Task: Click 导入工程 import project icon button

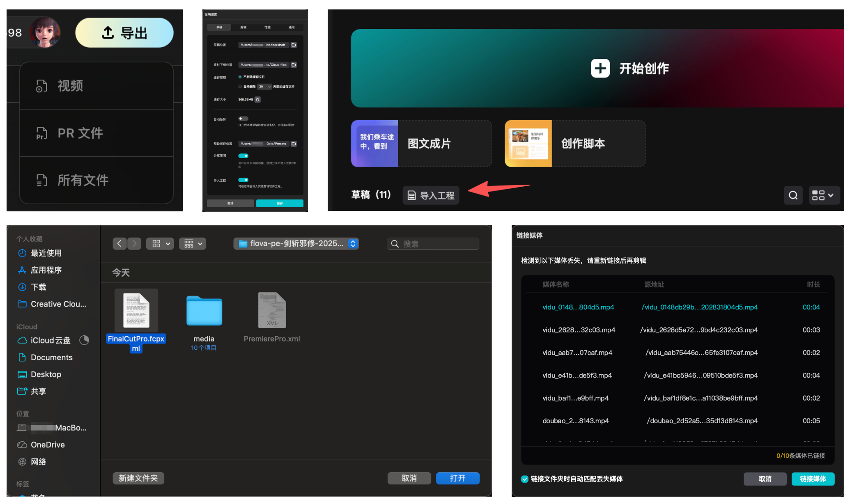Action: coord(431,195)
